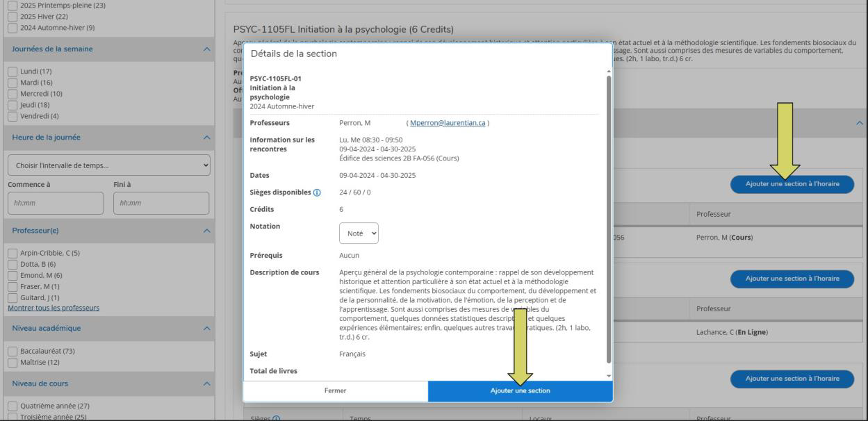
Task: Collapse the Journées de la semaine filter
Action: (205, 49)
